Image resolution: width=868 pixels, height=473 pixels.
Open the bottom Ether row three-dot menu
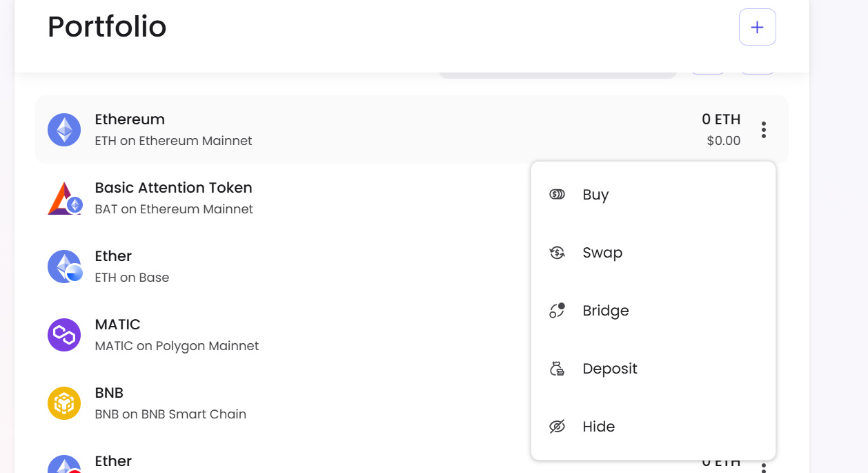click(763, 468)
